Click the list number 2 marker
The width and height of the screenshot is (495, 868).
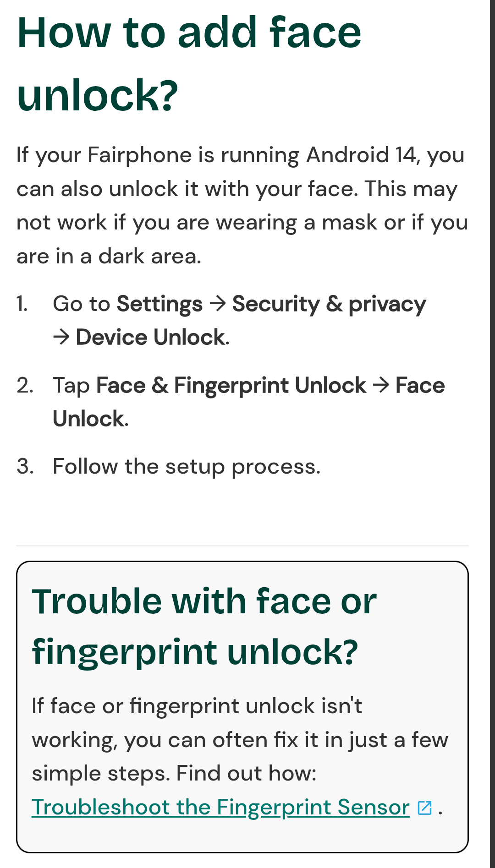25,385
